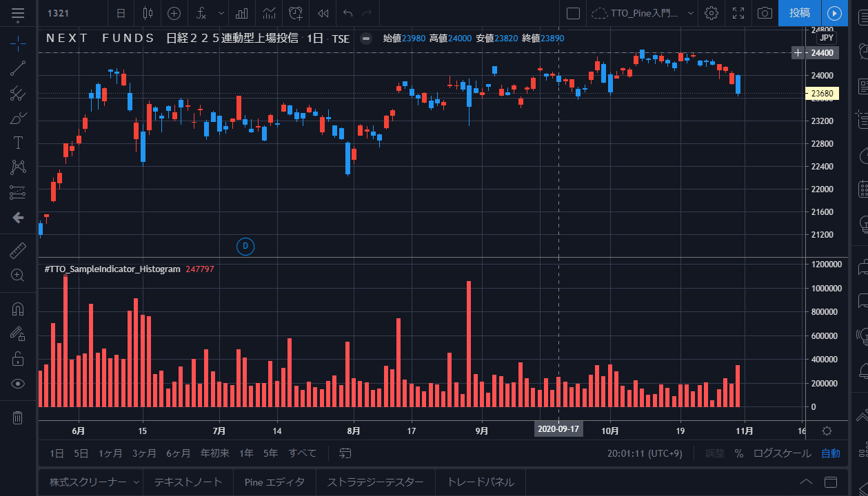
Task: Click the D dividend marker on chart
Action: pyautogui.click(x=245, y=245)
